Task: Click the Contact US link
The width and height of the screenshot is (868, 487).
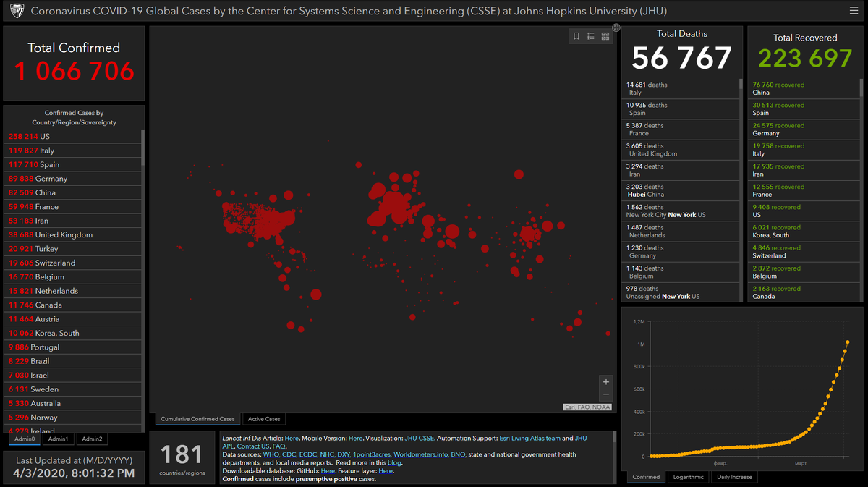Action: [252, 446]
